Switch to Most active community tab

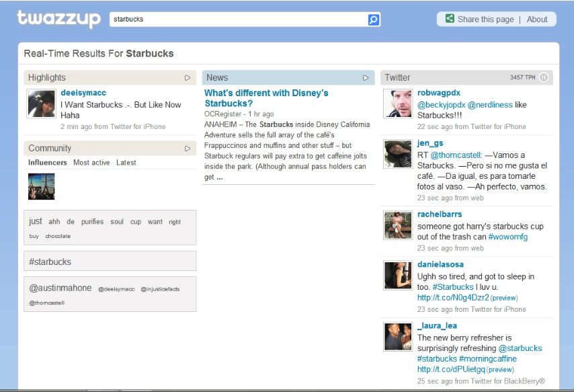click(91, 163)
